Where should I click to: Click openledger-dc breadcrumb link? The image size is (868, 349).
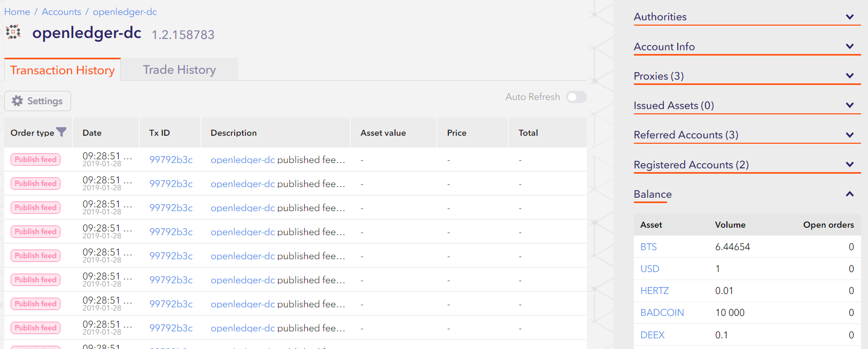click(125, 12)
